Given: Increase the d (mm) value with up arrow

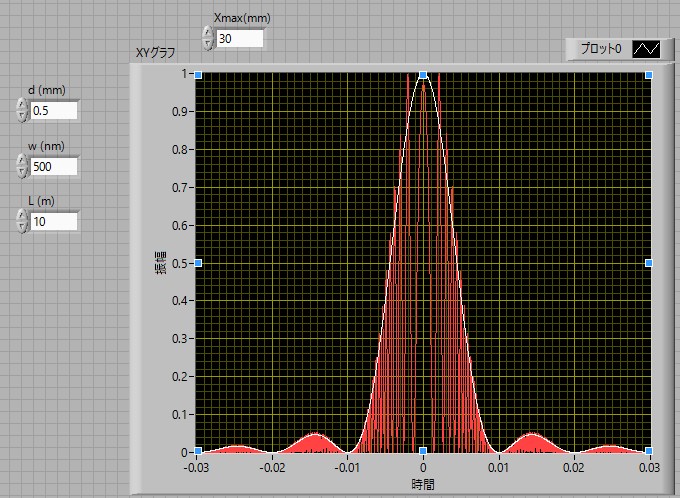Looking at the screenshot, I should [x=22, y=104].
